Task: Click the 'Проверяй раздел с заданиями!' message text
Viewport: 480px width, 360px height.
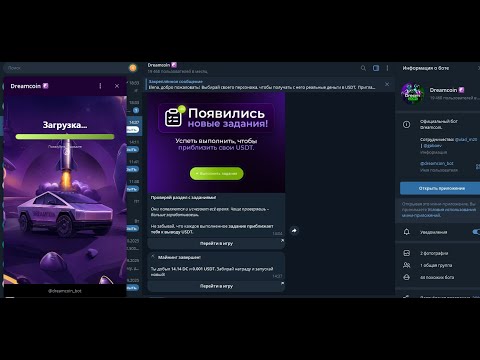Action: (x=183, y=197)
